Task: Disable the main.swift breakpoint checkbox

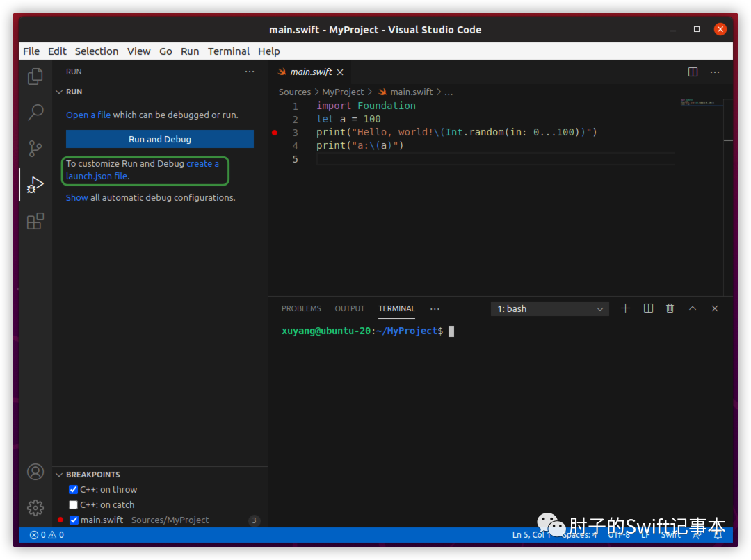Action: 74,520
